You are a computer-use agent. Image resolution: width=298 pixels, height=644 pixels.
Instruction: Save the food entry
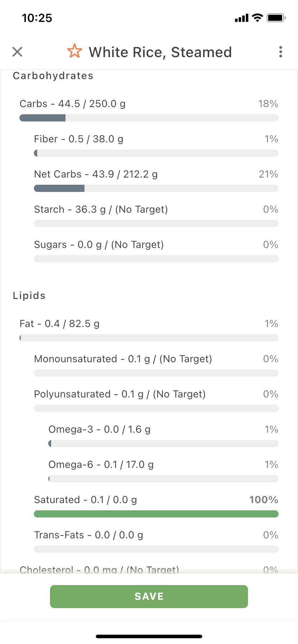[x=149, y=597]
